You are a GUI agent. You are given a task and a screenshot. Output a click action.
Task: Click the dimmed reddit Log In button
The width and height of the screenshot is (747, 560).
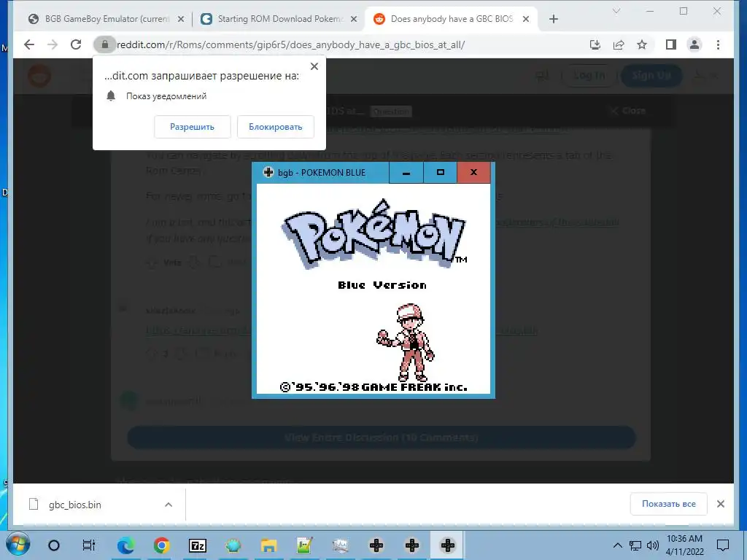tap(589, 75)
